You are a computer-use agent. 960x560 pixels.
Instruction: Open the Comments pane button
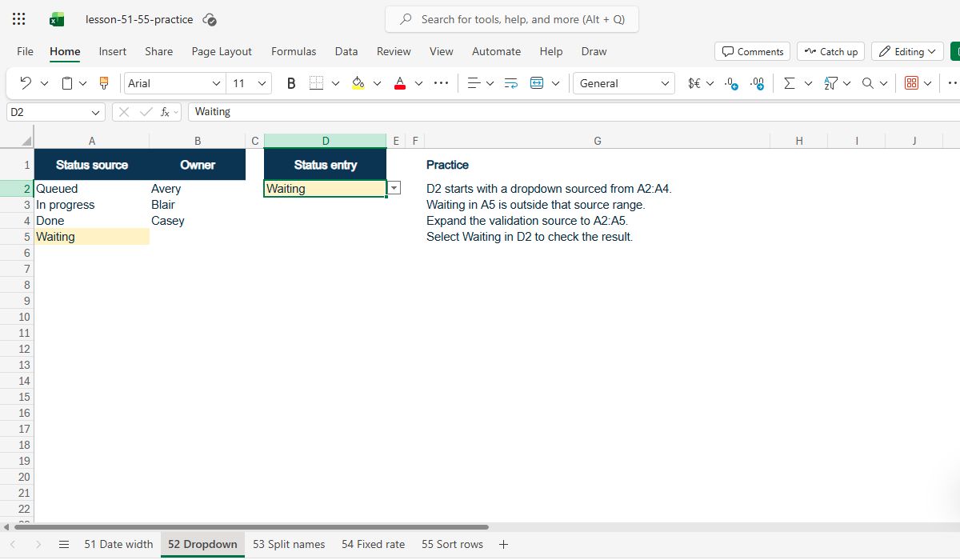click(x=752, y=51)
